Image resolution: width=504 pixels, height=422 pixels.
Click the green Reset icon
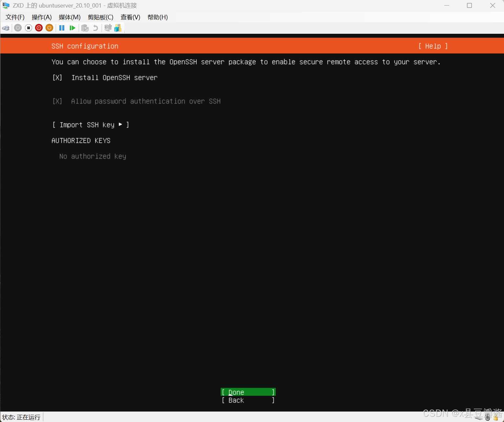72,28
